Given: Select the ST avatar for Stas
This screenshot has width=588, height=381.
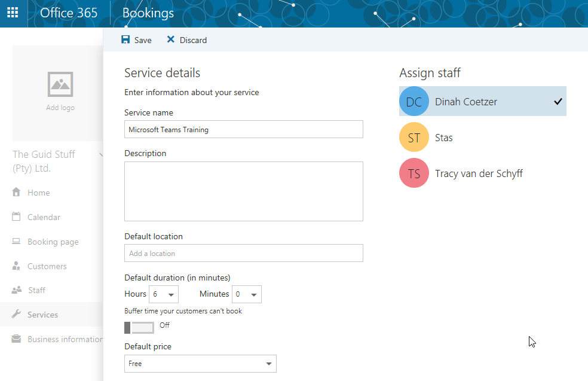Looking at the screenshot, I should [x=414, y=138].
